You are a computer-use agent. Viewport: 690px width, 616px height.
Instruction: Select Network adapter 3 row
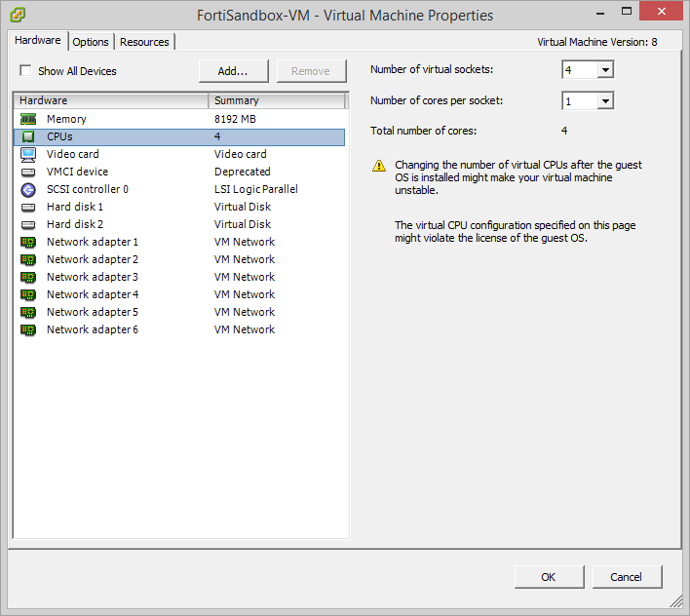pos(93,277)
